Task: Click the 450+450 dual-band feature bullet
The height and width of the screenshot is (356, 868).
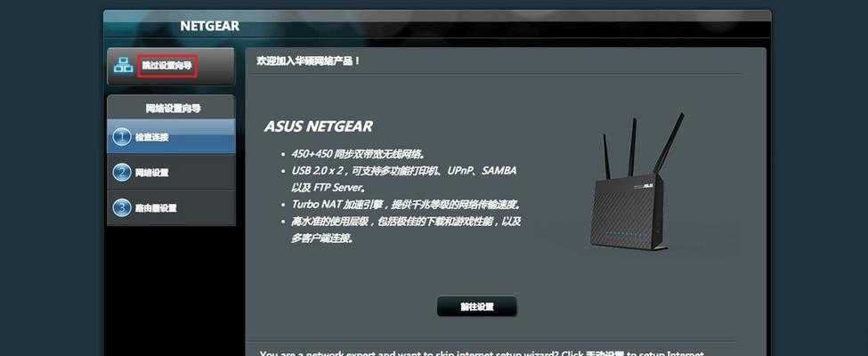Action: [358, 154]
